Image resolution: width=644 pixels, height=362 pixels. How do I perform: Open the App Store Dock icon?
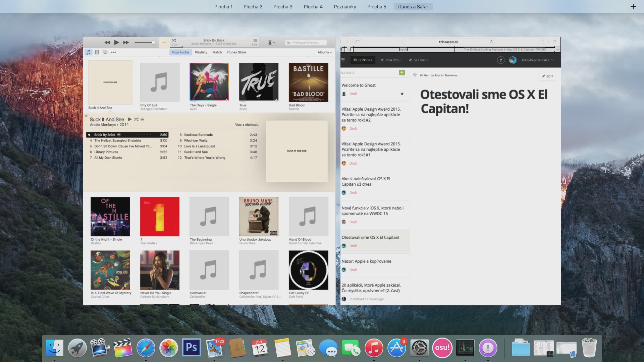pyautogui.click(x=396, y=348)
